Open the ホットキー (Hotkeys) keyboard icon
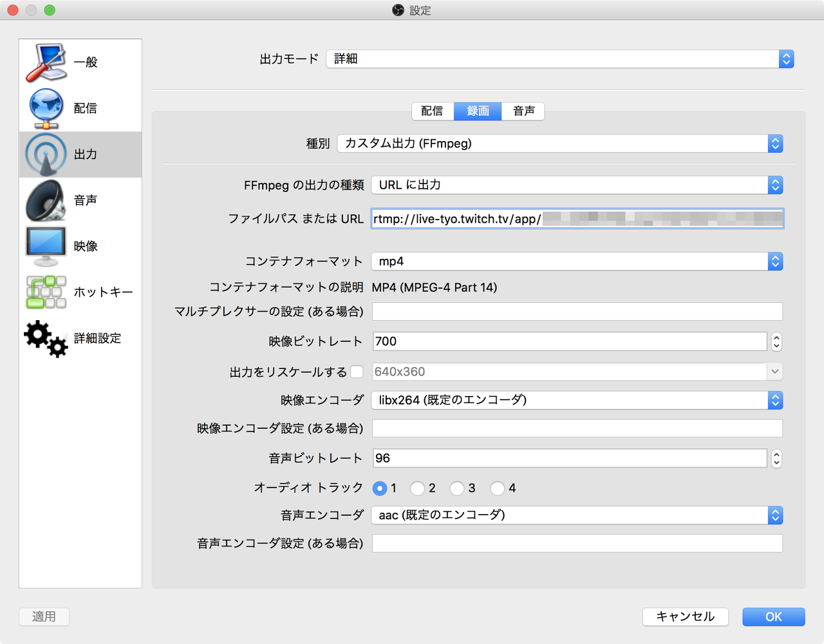Screen dimensions: 824x644 [x=46, y=292]
